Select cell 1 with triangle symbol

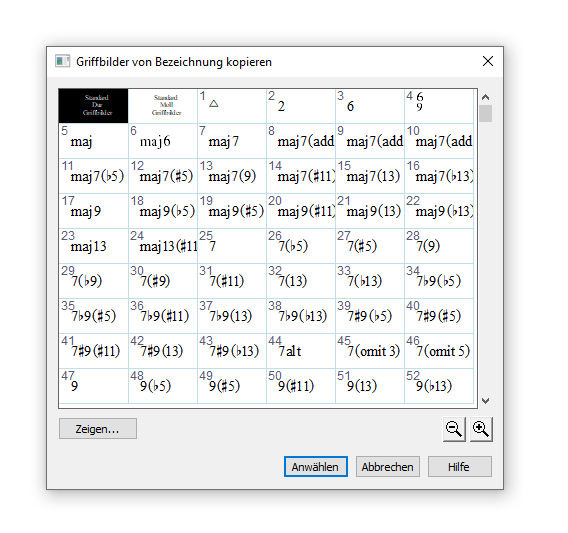(232, 106)
